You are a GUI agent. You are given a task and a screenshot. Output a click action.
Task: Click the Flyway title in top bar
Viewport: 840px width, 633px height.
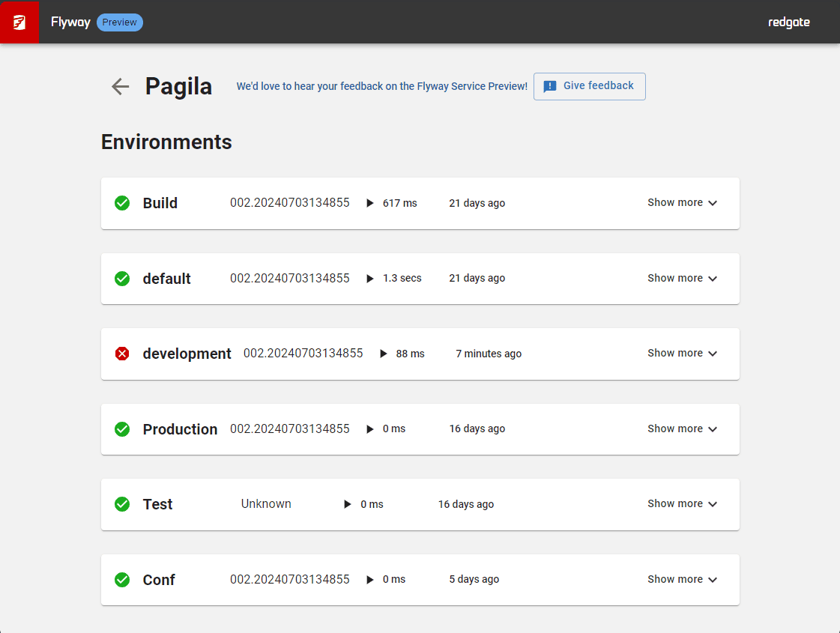pyautogui.click(x=70, y=22)
